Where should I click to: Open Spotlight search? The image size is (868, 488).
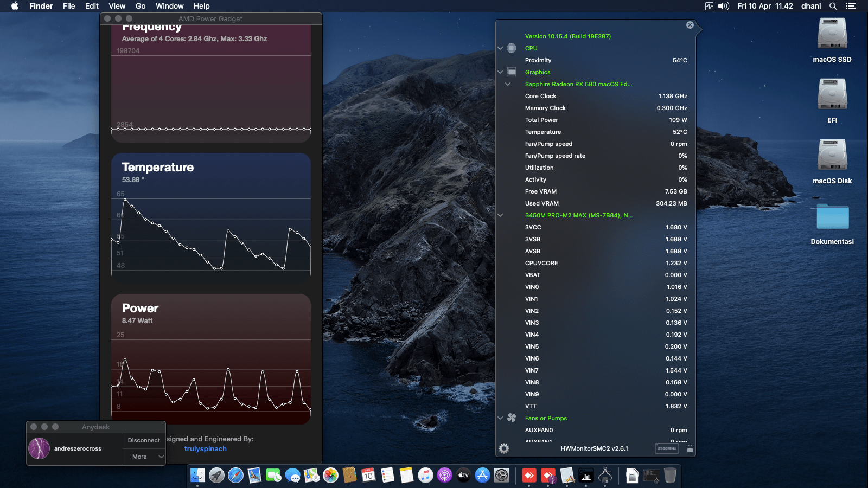[x=833, y=6]
